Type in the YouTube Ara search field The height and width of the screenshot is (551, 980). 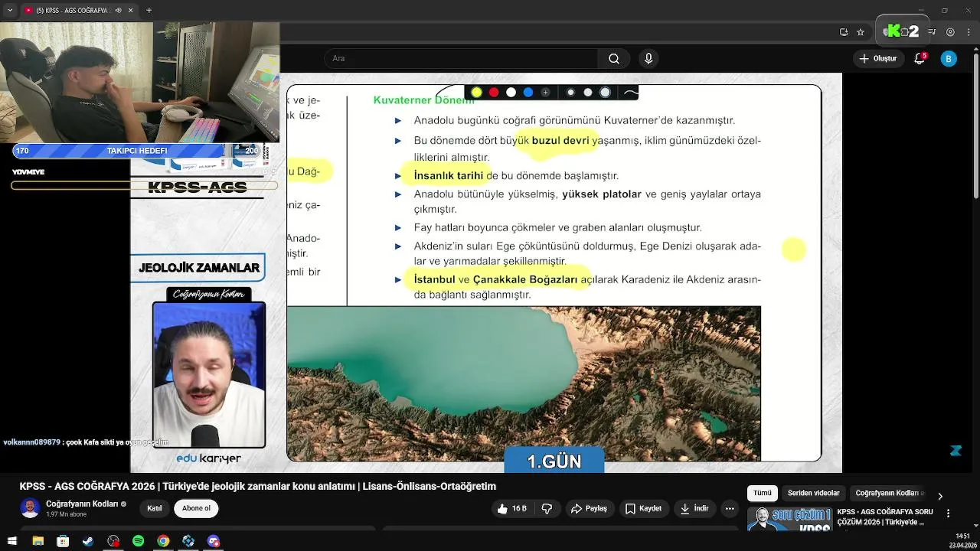click(x=461, y=59)
